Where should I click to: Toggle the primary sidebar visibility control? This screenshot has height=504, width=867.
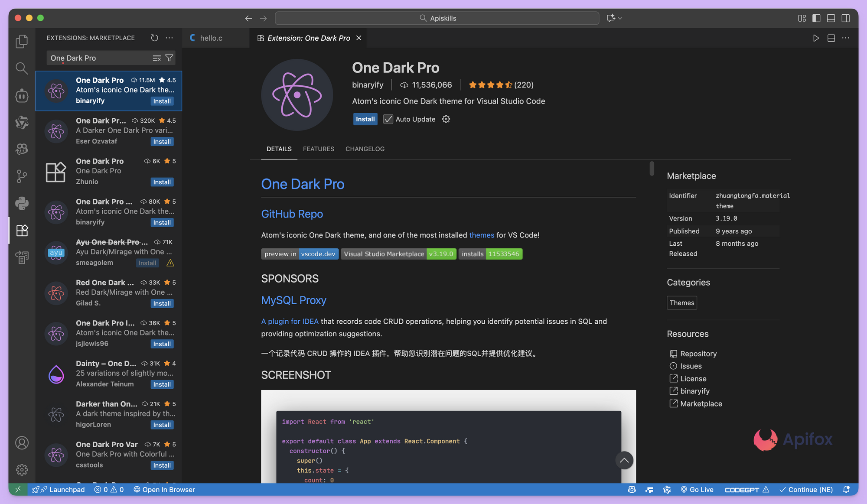point(816,18)
